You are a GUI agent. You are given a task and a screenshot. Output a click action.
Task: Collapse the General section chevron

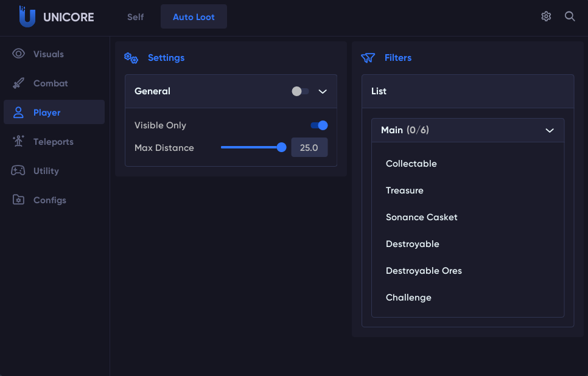pos(323,91)
